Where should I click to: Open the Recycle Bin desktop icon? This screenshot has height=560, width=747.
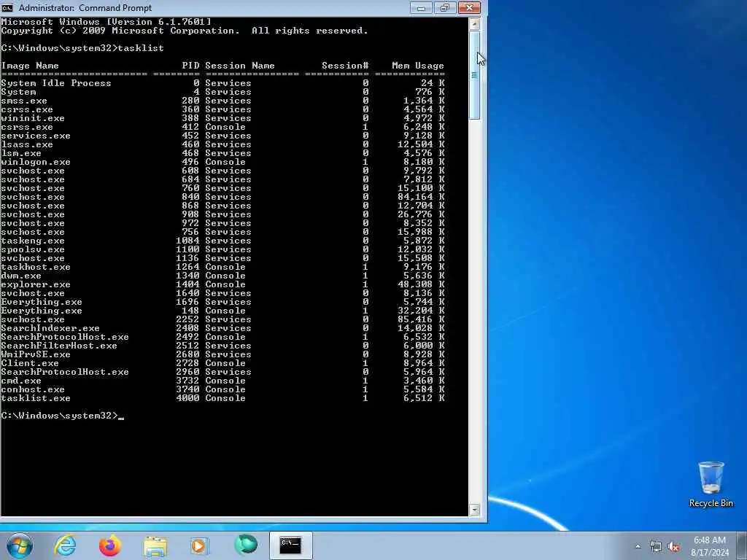(711, 484)
